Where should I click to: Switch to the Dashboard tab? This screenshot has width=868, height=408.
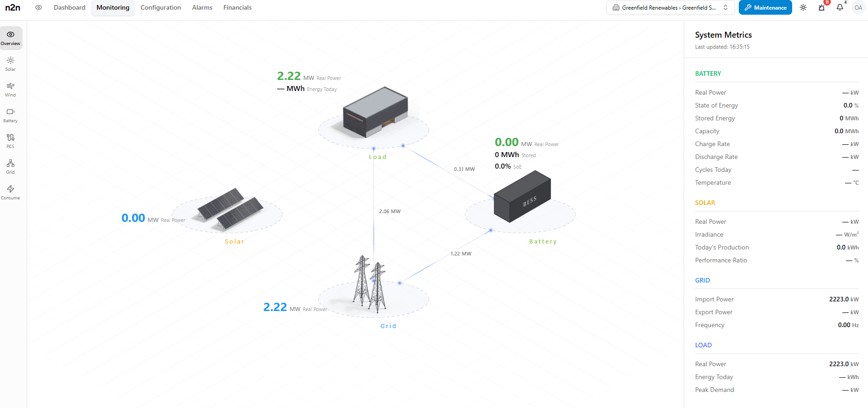pos(69,7)
